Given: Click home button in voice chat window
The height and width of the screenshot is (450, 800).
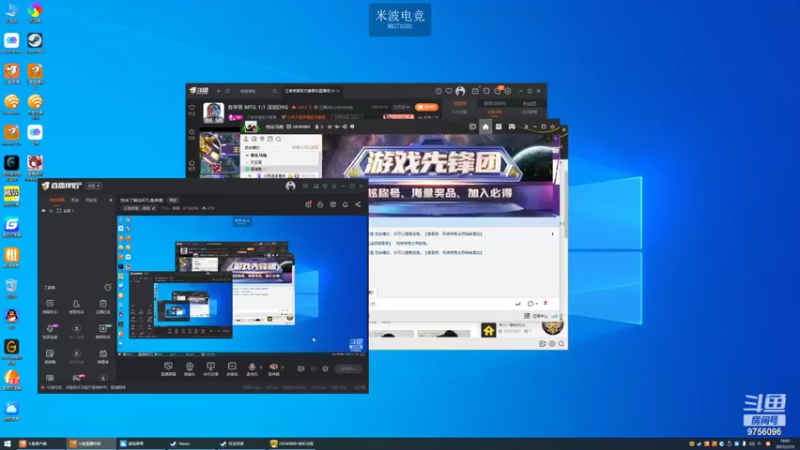Looking at the screenshot, I should [485, 127].
